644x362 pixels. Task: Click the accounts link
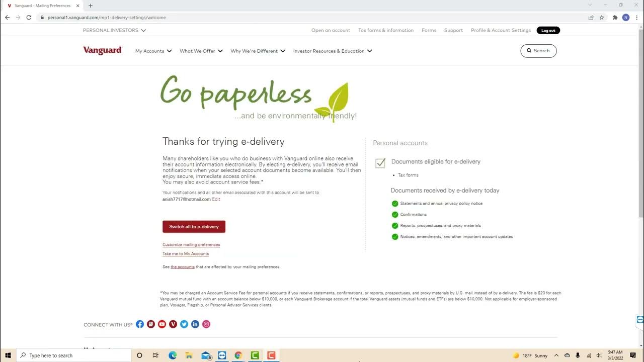click(183, 267)
